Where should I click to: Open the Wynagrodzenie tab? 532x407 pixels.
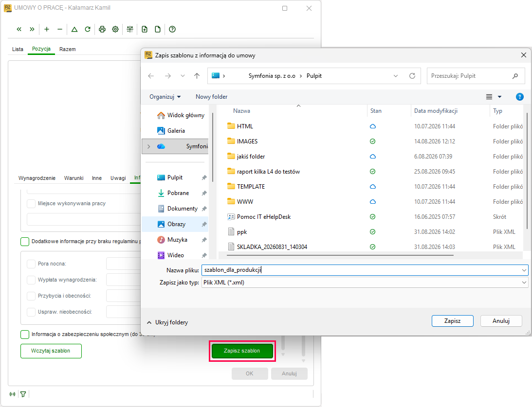tap(37, 178)
